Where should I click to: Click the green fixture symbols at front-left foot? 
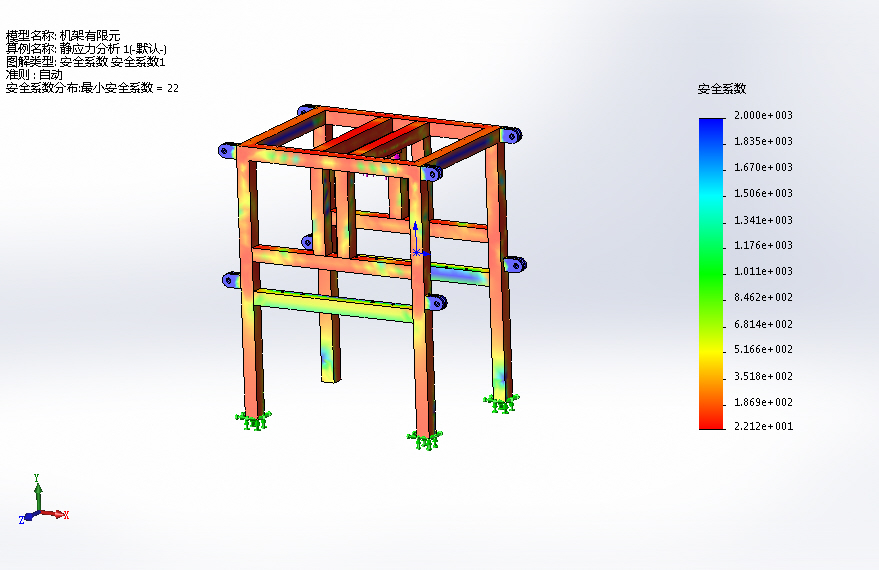[x=253, y=420]
